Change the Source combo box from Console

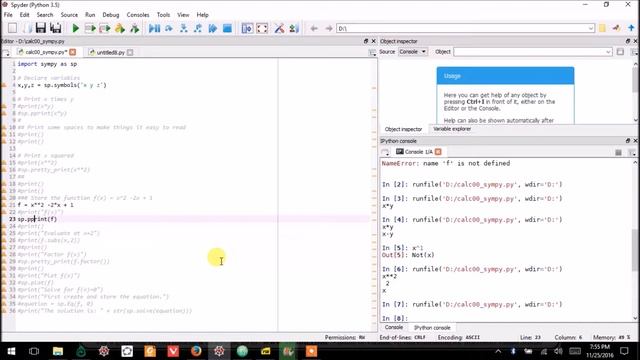coord(412,52)
